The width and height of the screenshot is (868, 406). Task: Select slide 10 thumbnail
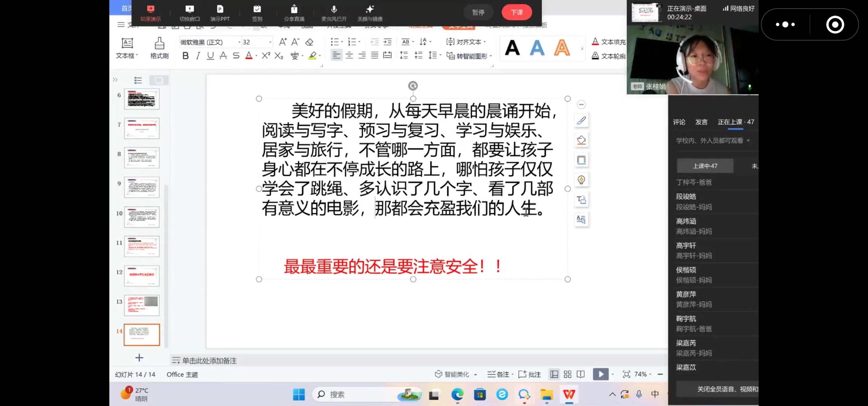[x=142, y=217]
